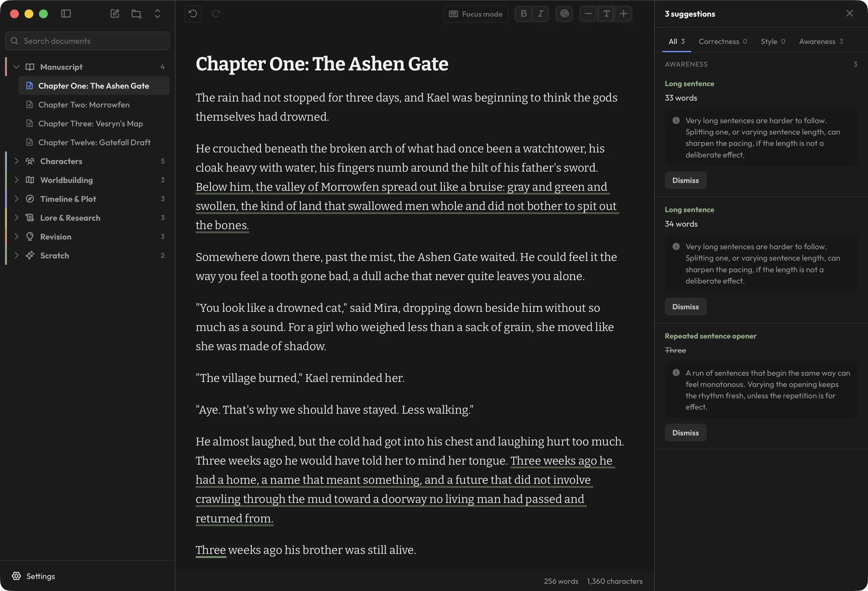Screen dimensions: 868x591
Task: Open Settings gear at bottom left
Action: 16,576
